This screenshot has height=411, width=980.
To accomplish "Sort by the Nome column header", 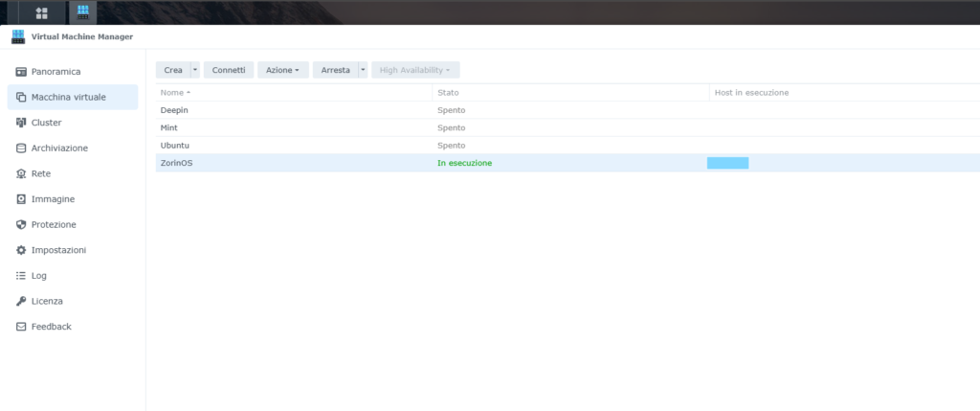I will tap(294, 93).
